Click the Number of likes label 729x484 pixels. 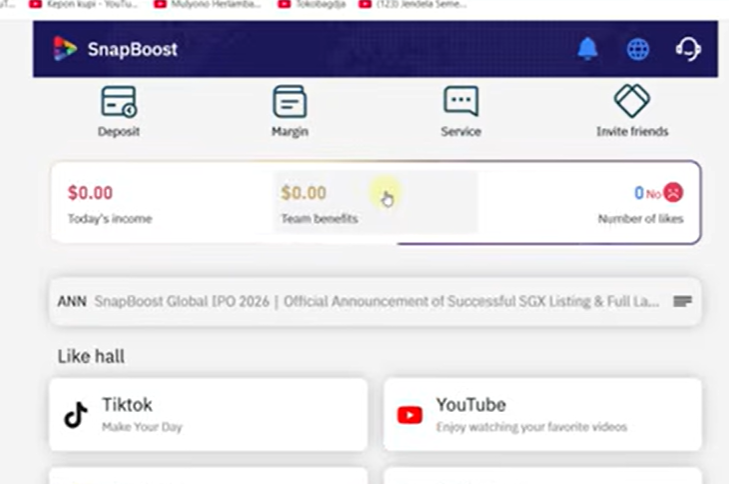(x=641, y=219)
